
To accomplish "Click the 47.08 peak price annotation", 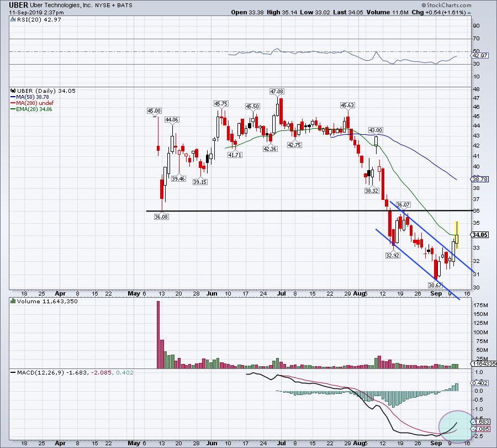I will click(277, 91).
